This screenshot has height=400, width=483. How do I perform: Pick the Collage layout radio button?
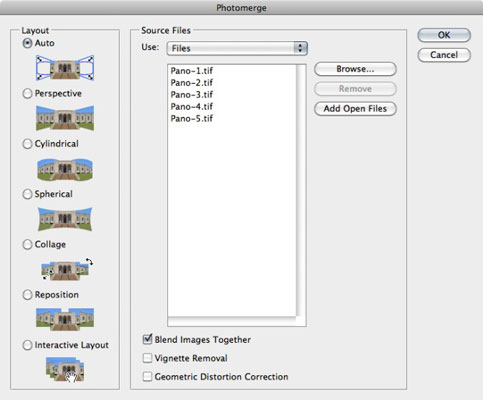[27, 244]
